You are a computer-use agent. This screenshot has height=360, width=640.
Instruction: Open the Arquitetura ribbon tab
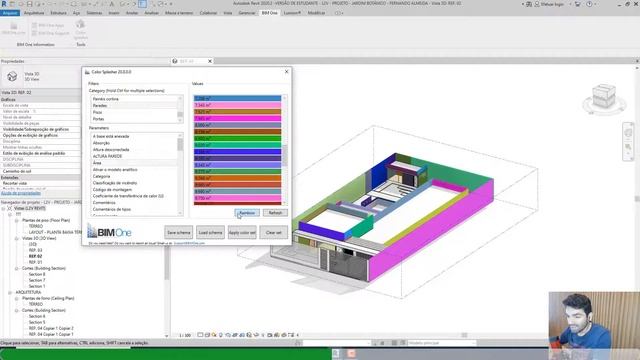(34, 13)
